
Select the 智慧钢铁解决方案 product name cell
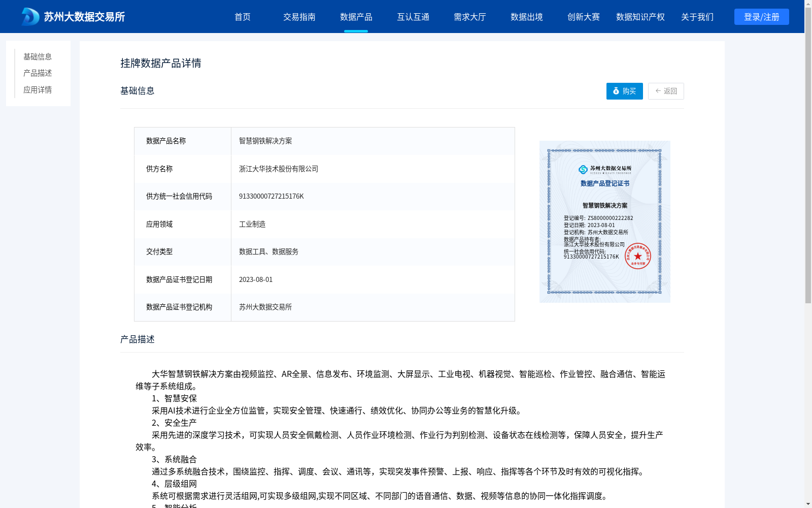[x=373, y=141]
